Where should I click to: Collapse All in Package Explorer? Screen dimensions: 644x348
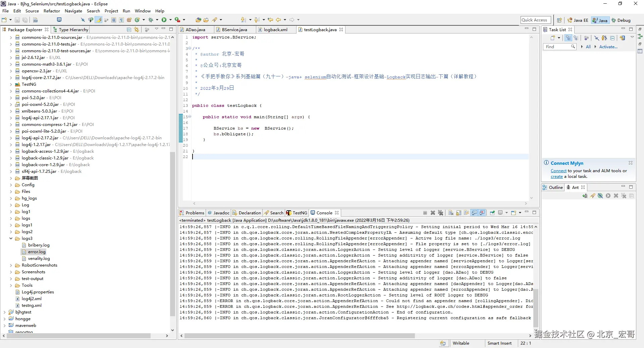(129, 30)
